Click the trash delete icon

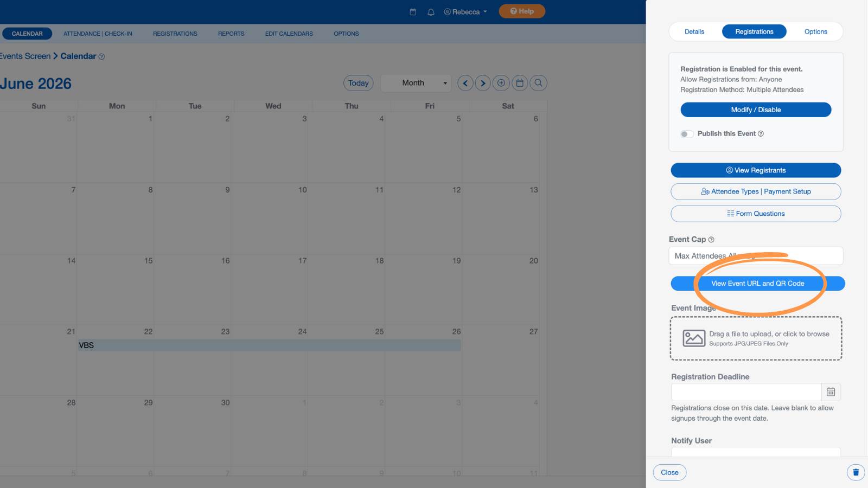(856, 472)
